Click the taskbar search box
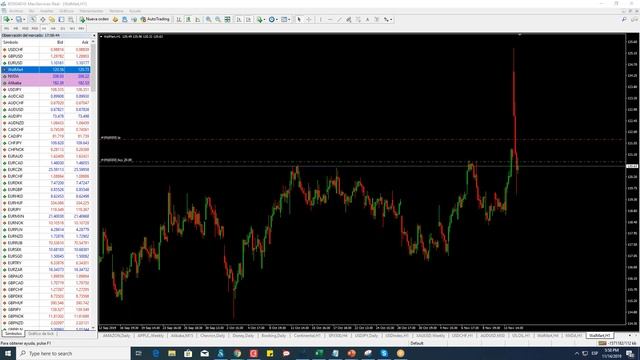Image resolution: width=640 pixels, height=360 pixels. (73, 353)
